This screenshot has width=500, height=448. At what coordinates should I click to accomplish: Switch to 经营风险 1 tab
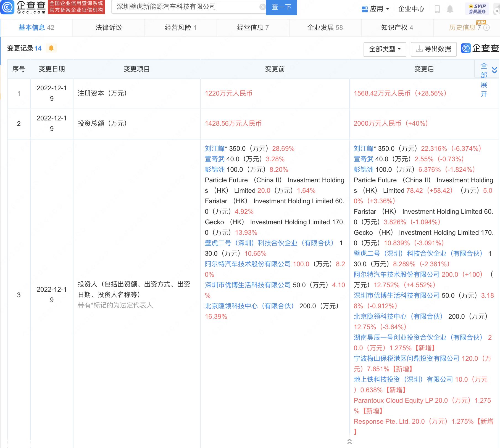click(x=181, y=28)
